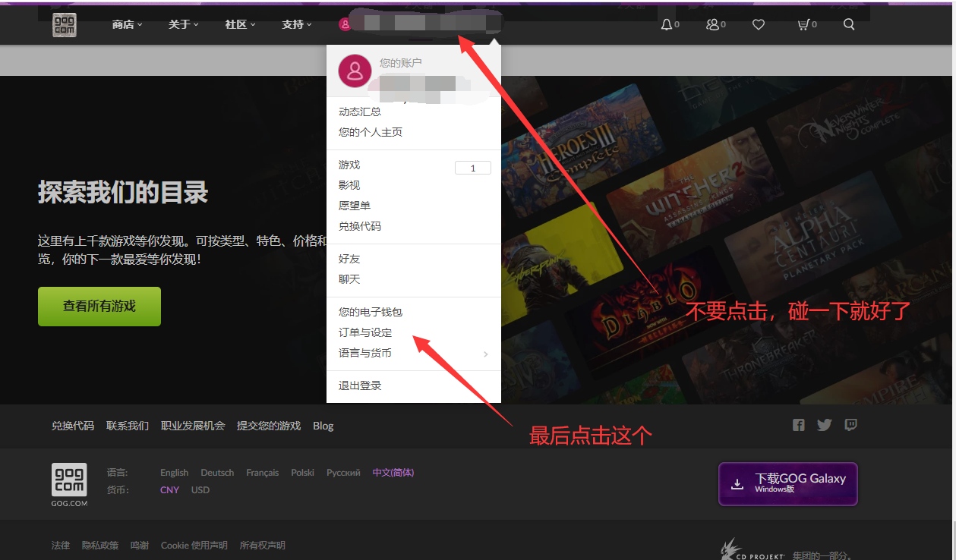
Task: Open GOG Twitch channel icon
Action: [x=851, y=425]
